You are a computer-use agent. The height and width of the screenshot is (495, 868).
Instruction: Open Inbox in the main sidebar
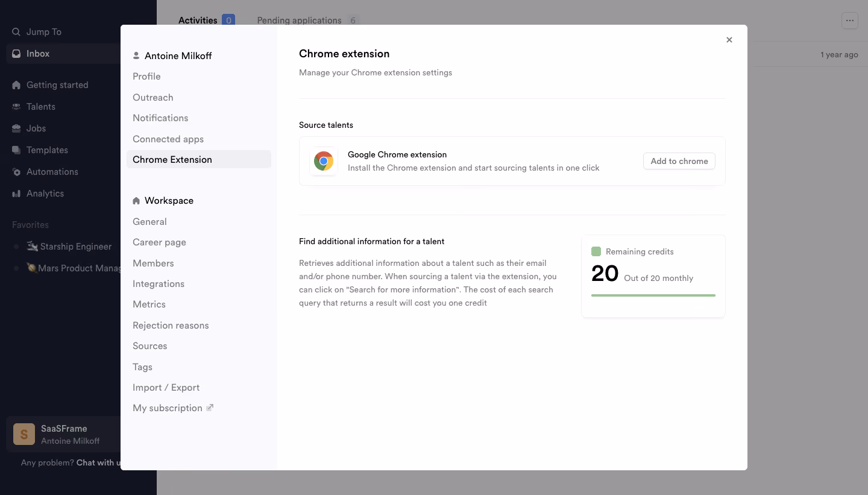click(63, 54)
